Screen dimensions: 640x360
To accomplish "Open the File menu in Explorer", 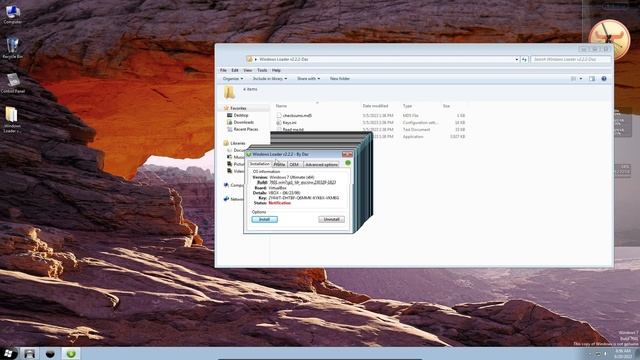I will (223, 70).
